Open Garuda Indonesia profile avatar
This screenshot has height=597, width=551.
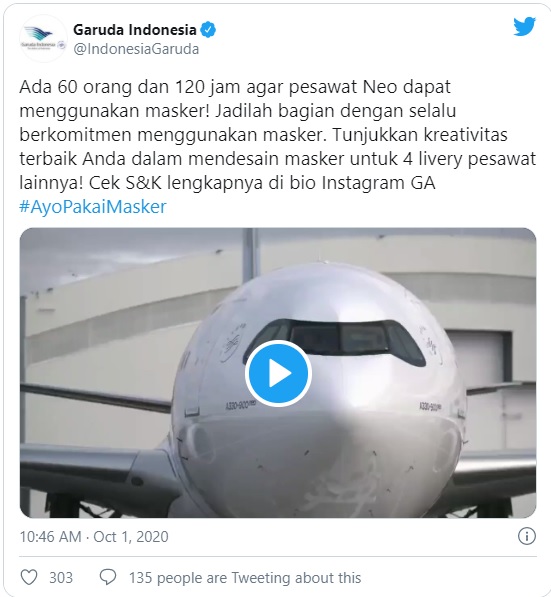click(x=43, y=38)
